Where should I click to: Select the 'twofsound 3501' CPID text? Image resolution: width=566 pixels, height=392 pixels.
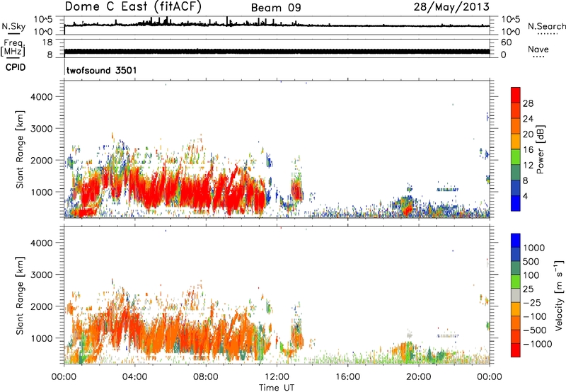pyautogui.click(x=102, y=70)
